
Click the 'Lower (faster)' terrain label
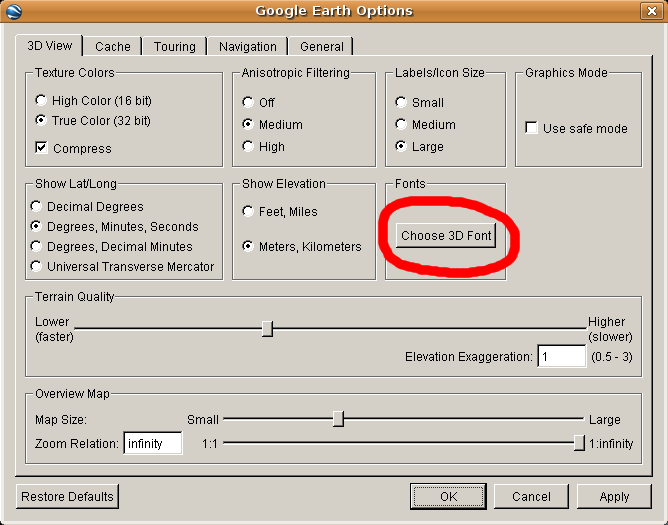pyautogui.click(x=54, y=329)
